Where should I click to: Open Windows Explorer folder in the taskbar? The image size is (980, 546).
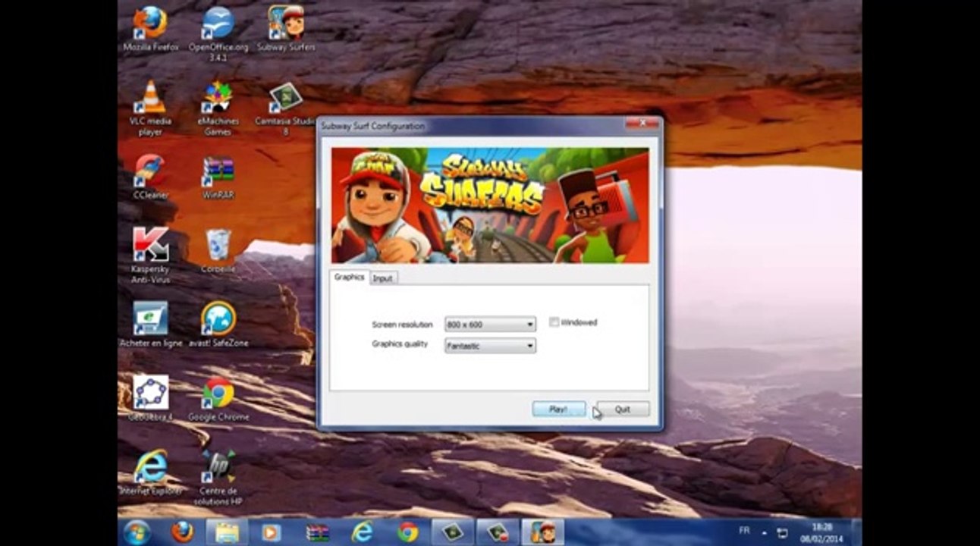click(227, 532)
